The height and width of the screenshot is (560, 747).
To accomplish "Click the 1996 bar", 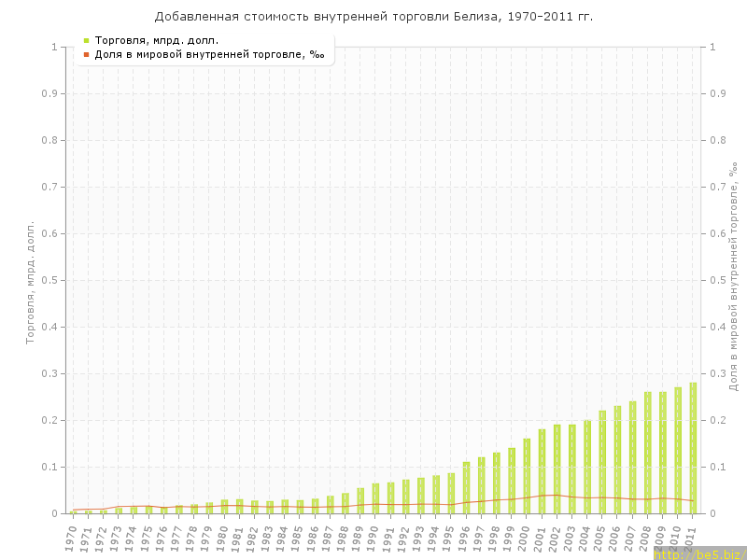I will tap(466, 487).
